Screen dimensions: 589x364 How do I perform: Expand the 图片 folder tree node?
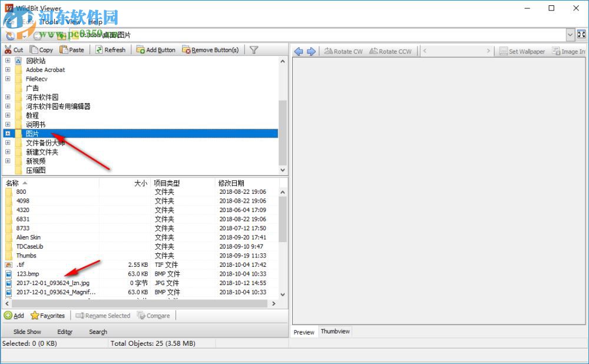pos(8,134)
